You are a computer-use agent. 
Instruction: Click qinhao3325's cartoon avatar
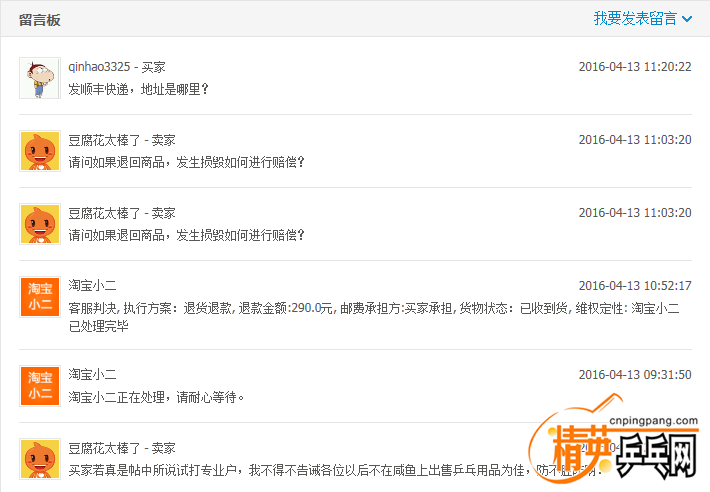pos(40,78)
